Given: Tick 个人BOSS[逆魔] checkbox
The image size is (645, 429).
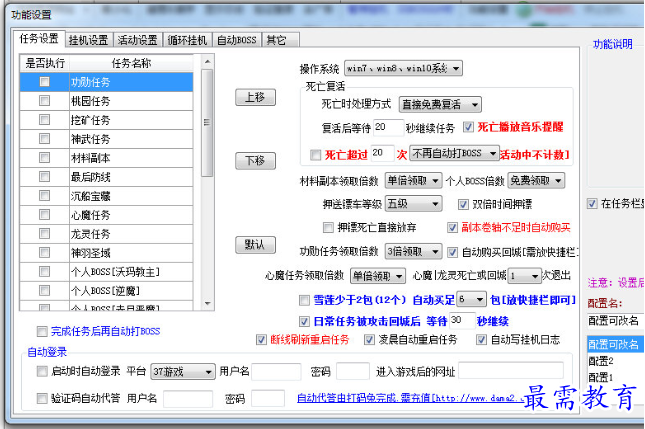Looking at the screenshot, I should click(x=44, y=291).
